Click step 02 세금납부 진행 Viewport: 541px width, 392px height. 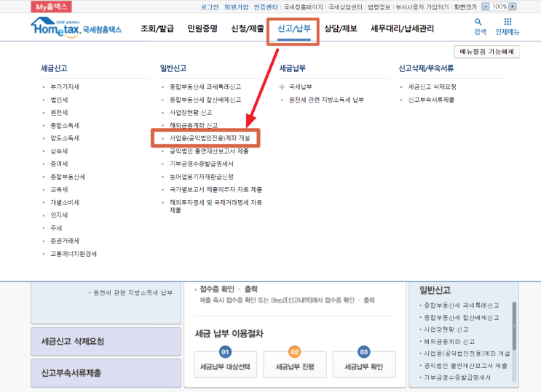coord(295,365)
